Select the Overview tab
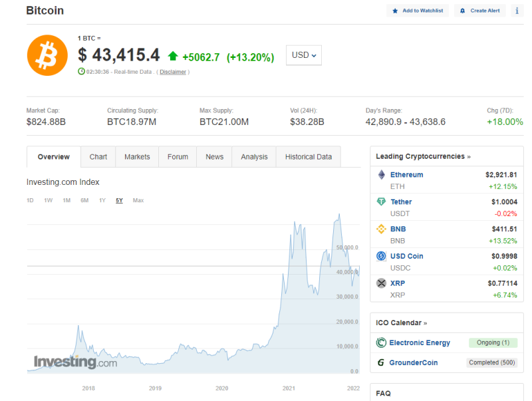532x401 pixels. coord(54,157)
